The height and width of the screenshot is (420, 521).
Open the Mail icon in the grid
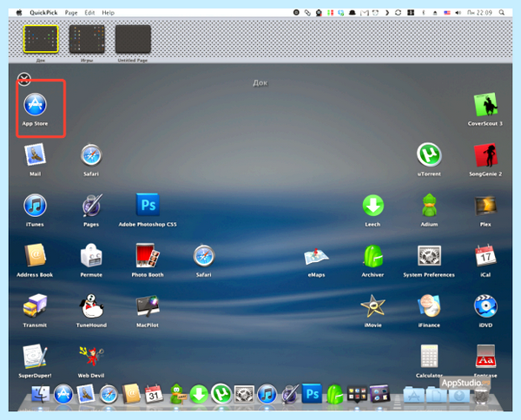pos(36,155)
